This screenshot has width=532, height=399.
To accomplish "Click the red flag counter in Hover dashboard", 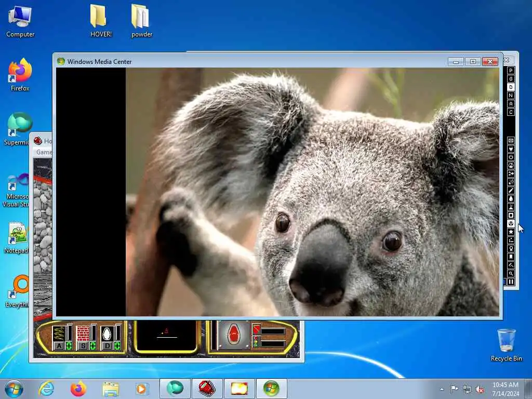I will pyautogui.click(x=256, y=329).
